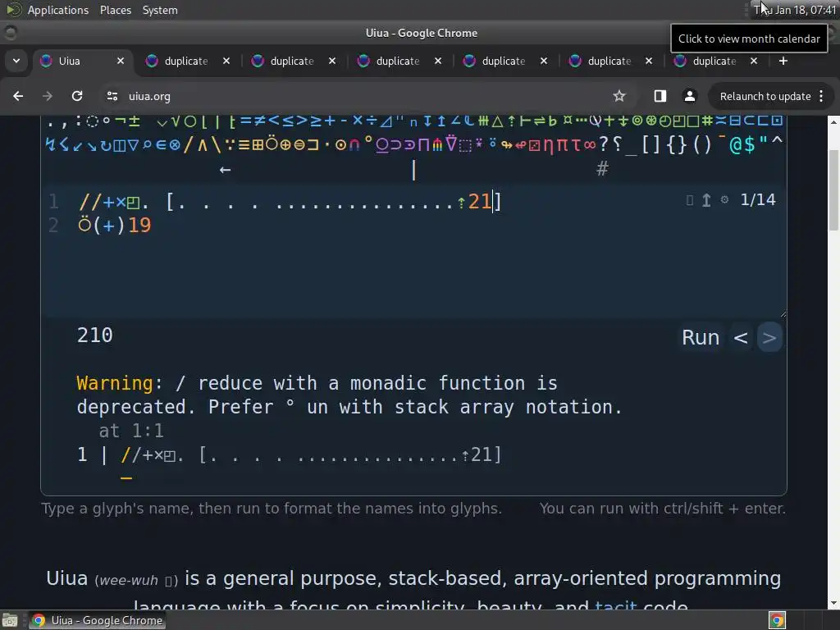The height and width of the screenshot is (630, 840).
Task: Insert the reduce / glyph
Action: 188,144
